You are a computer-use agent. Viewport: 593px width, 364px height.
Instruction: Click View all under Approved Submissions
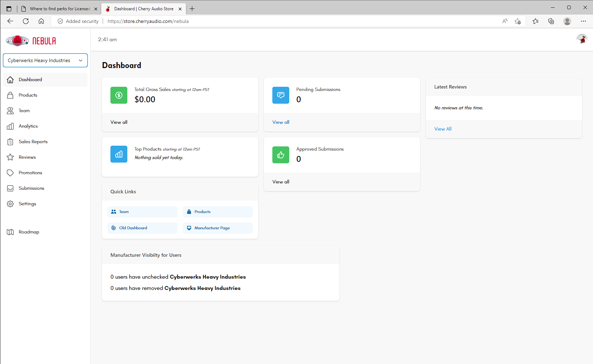click(x=281, y=182)
